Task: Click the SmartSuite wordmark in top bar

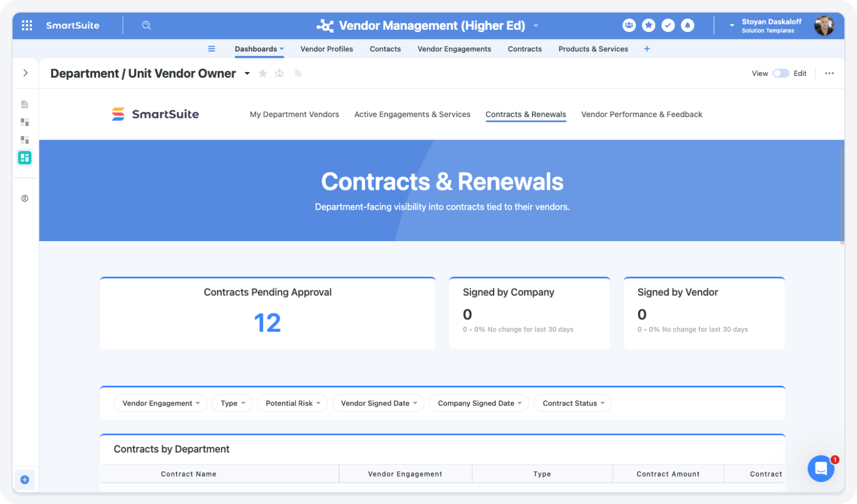Action: tap(73, 25)
